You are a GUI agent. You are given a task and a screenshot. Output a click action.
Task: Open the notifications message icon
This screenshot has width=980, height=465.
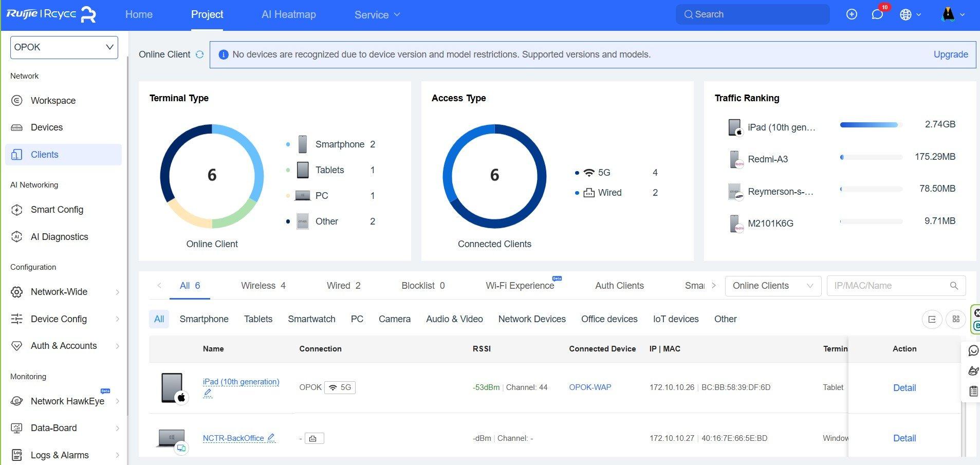(x=877, y=14)
